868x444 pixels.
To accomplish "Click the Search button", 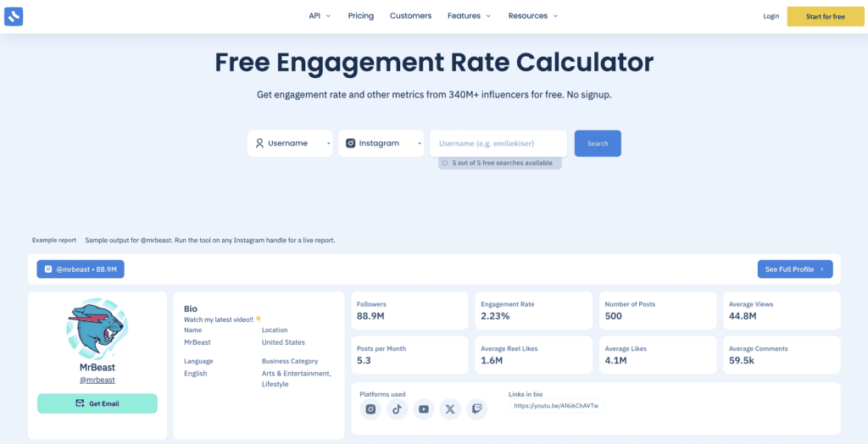I will coord(598,143).
